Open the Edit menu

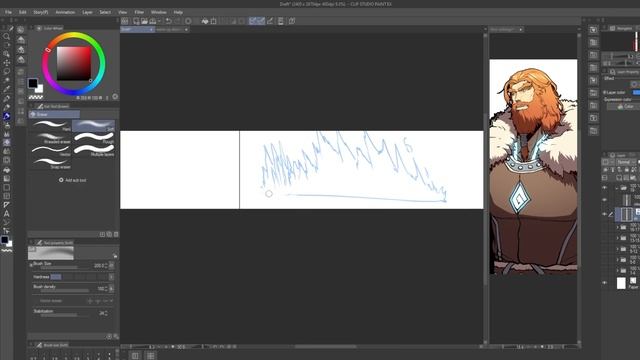[22, 12]
